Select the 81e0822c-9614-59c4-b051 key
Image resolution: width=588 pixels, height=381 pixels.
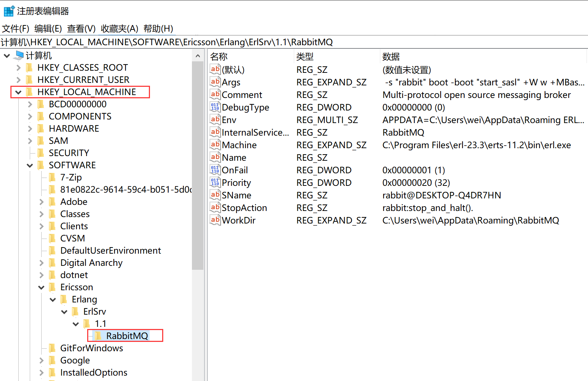[126, 189]
